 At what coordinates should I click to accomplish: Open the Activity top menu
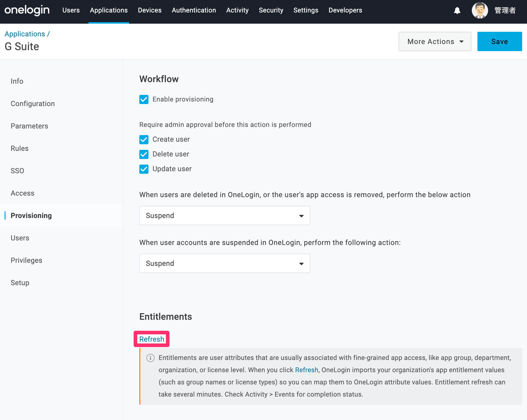[237, 10]
